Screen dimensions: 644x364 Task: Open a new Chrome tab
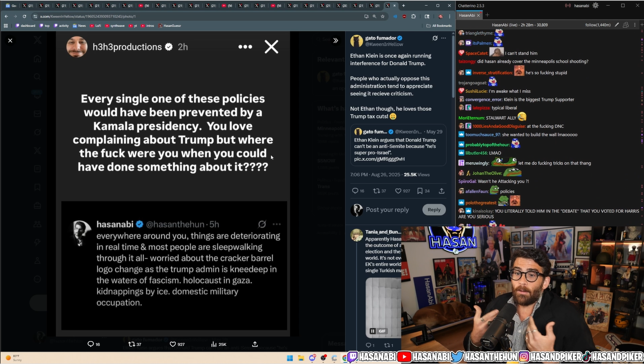[404, 5]
